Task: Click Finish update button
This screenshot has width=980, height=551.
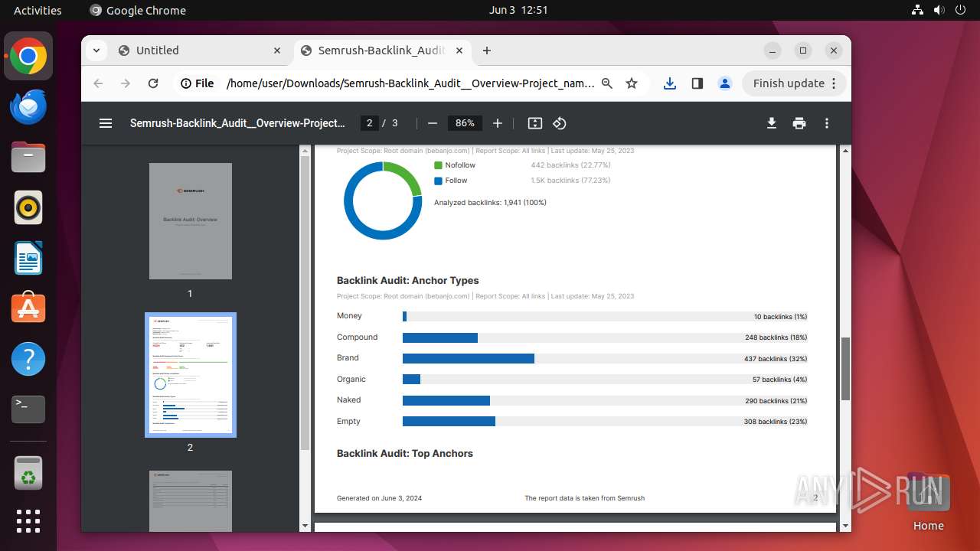Action: coord(794,83)
